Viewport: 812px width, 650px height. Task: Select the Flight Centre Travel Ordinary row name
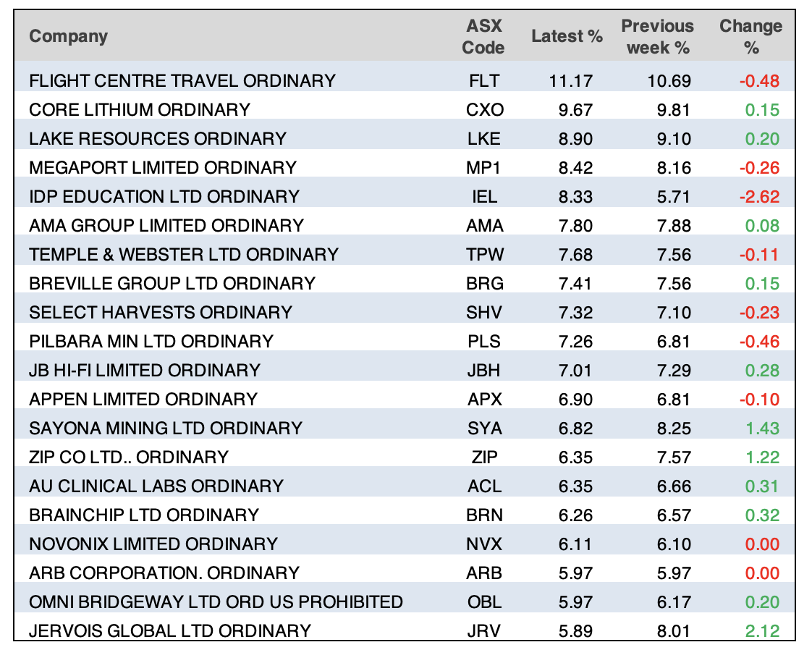(x=182, y=80)
